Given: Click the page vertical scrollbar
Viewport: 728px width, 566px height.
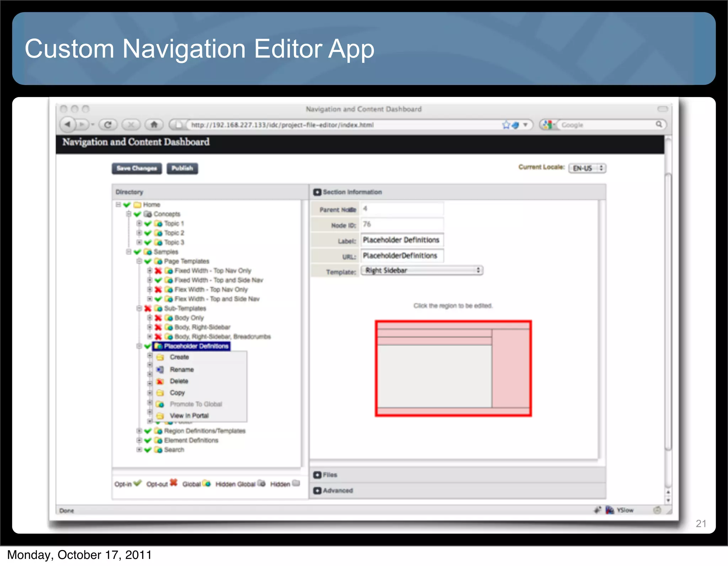Looking at the screenshot, I should coord(668,313).
